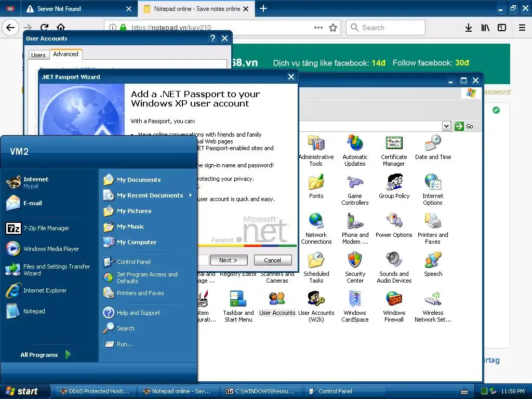Open Power Options icon

pos(394,225)
